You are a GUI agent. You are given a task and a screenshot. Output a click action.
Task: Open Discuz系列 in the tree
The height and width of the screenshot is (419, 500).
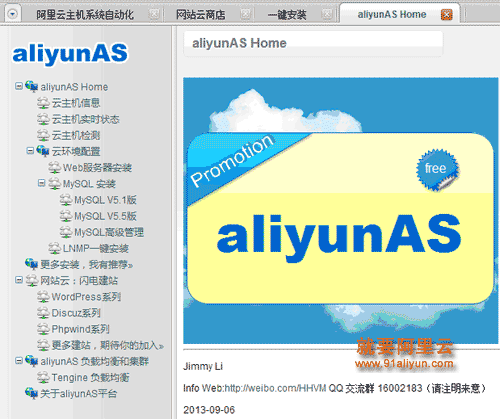click(x=76, y=313)
